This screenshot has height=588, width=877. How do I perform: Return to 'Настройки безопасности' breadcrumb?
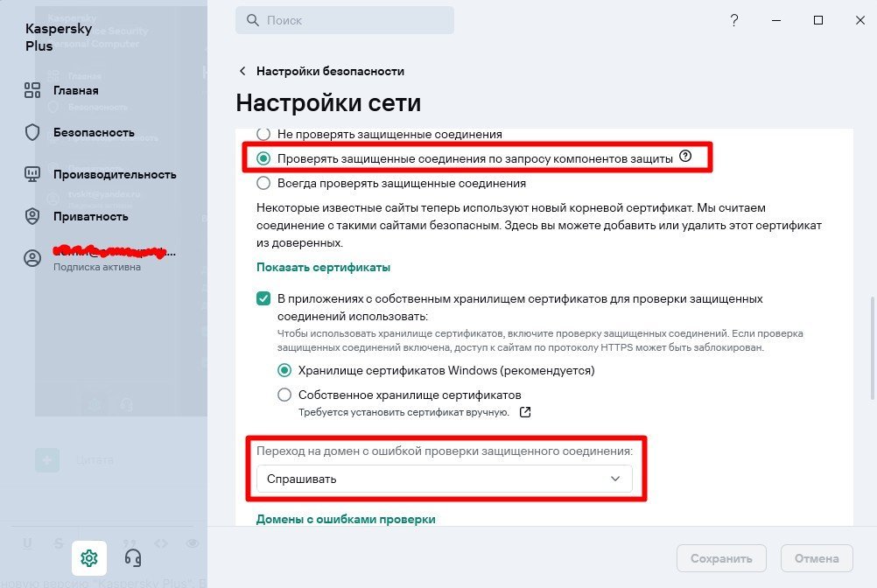tap(330, 71)
